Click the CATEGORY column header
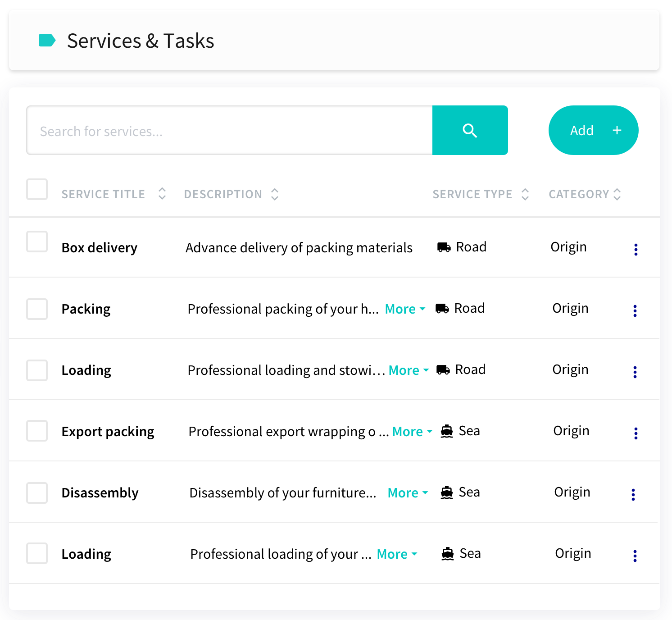672x620 pixels. click(x=579, y=194)
